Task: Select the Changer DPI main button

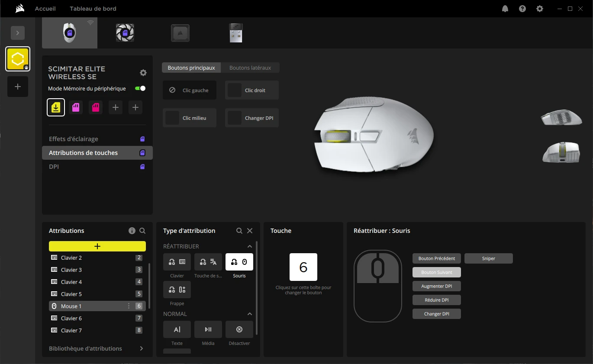Action: point(252,118)
